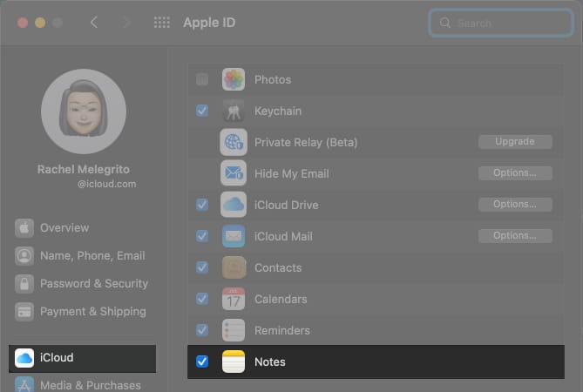
Task: Click the Apple logo icon beside Overview
Action: click(24, 227)
